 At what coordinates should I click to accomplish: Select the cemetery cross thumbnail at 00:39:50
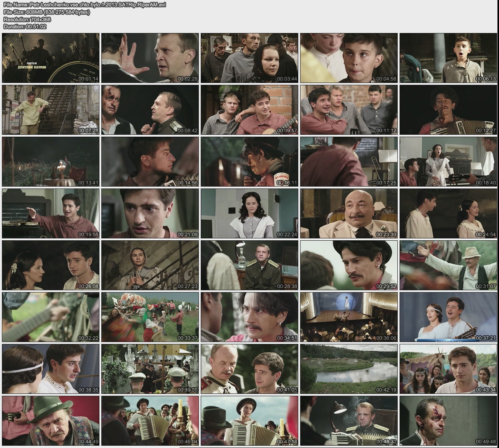point(150,369)
